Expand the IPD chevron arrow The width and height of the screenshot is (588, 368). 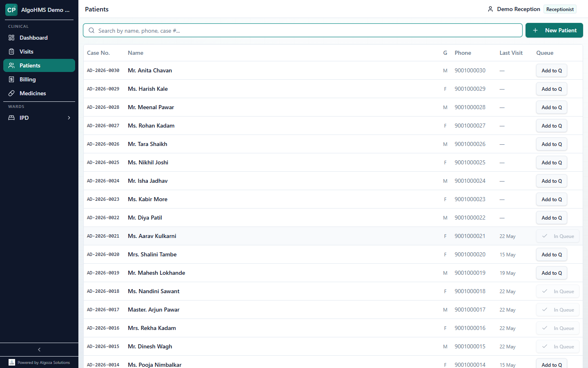click(69, 118)
